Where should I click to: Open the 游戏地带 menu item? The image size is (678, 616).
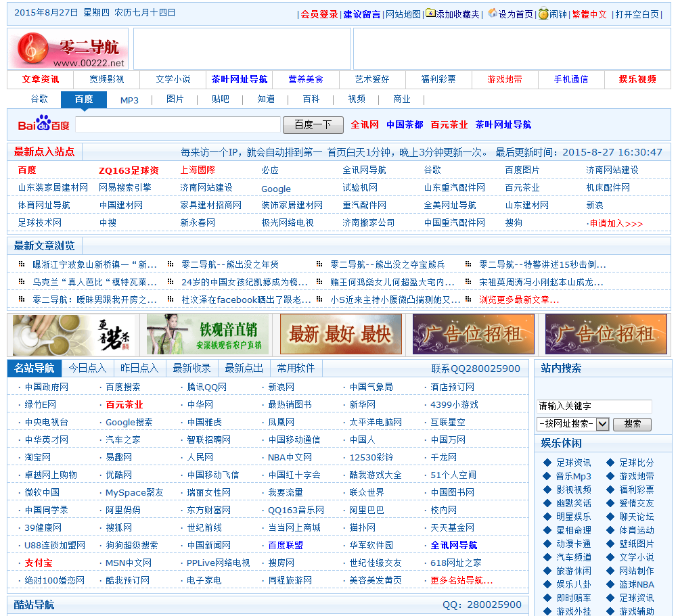coord(505,80)
